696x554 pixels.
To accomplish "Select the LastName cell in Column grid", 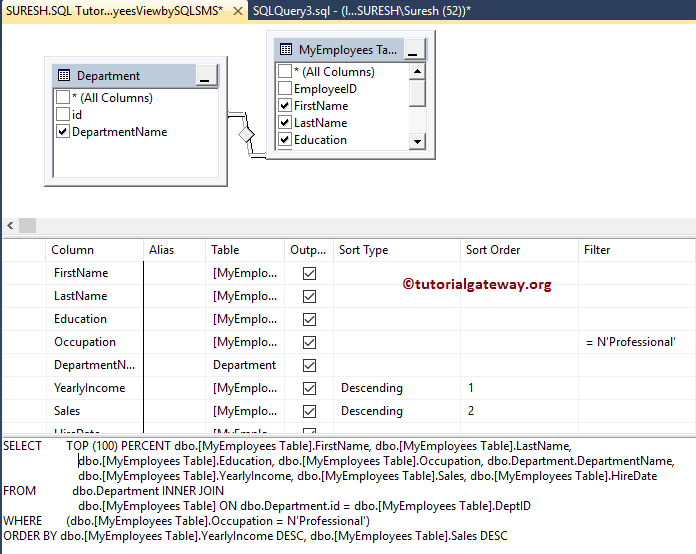I will click(x=95, y=296).
